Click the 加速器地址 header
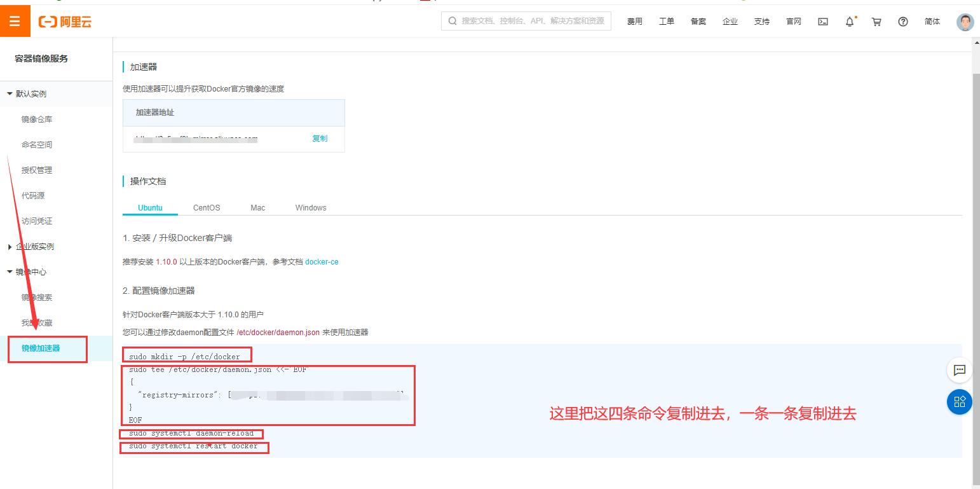Screen dimensions: 980x489 click(155, 112)
